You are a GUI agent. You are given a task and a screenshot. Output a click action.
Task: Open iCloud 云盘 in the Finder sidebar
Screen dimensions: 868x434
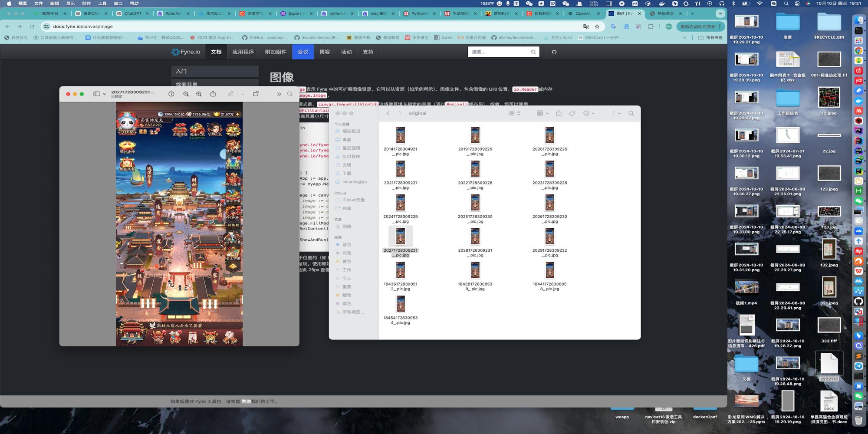coord(350,200)
